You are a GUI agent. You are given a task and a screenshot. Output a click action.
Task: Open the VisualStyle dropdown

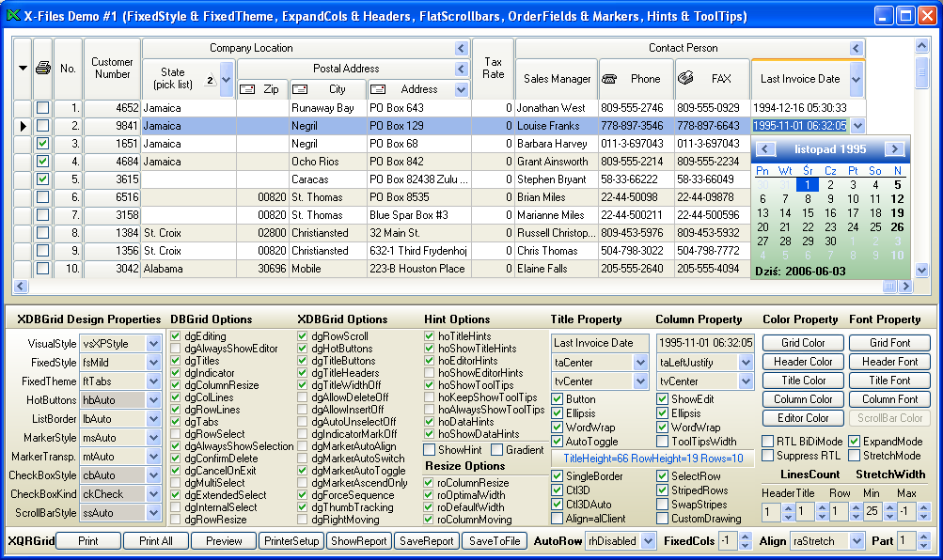point(154,344)
